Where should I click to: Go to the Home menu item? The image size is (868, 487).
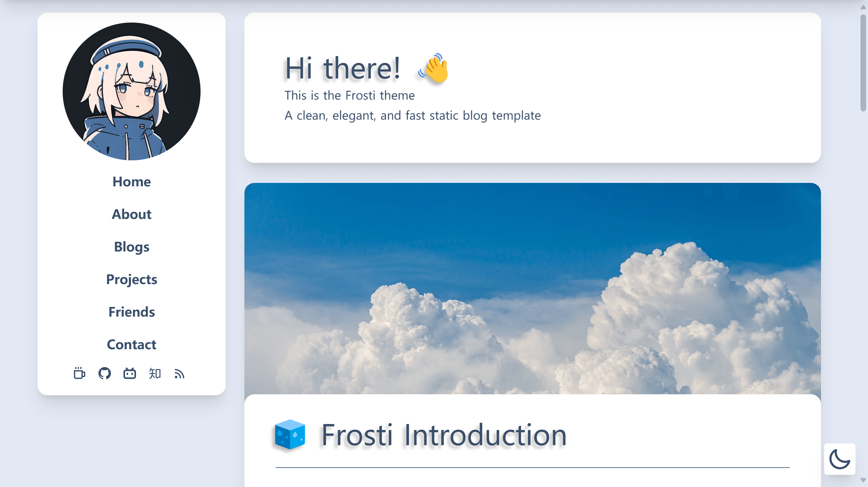[131, 182]
